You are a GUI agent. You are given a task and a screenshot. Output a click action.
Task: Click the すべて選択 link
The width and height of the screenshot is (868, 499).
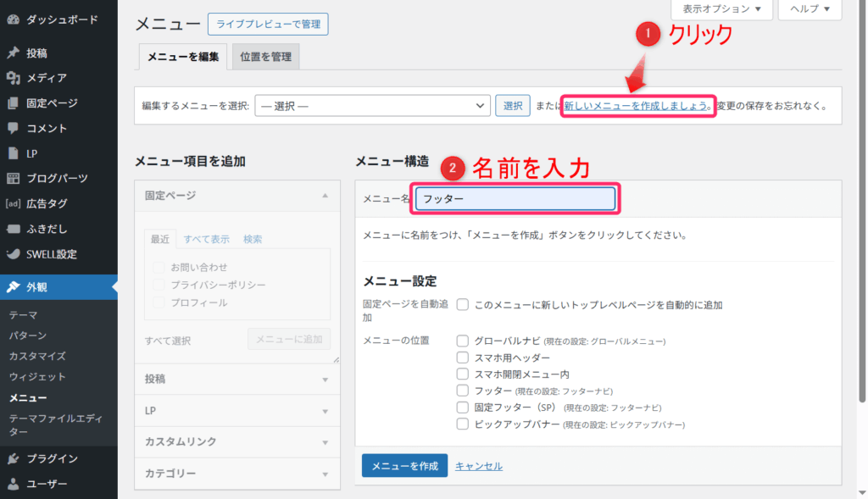(168, 341)
